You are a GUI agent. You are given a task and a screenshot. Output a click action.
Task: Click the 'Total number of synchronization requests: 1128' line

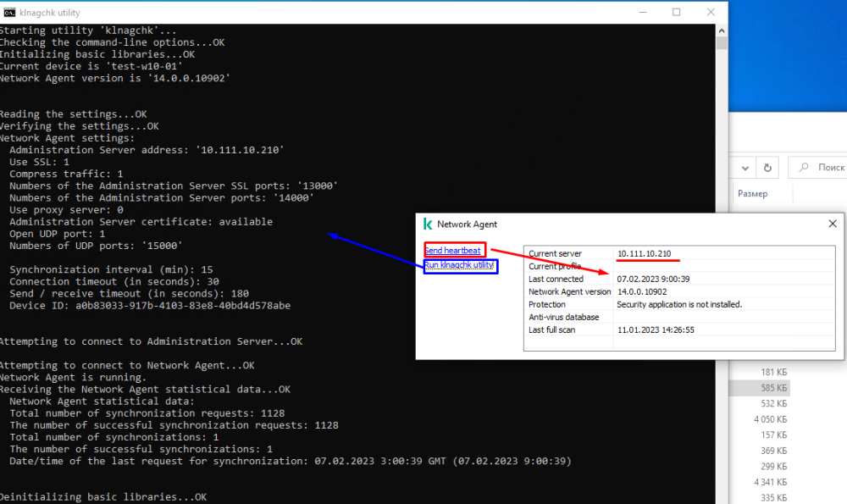(147, 413)
